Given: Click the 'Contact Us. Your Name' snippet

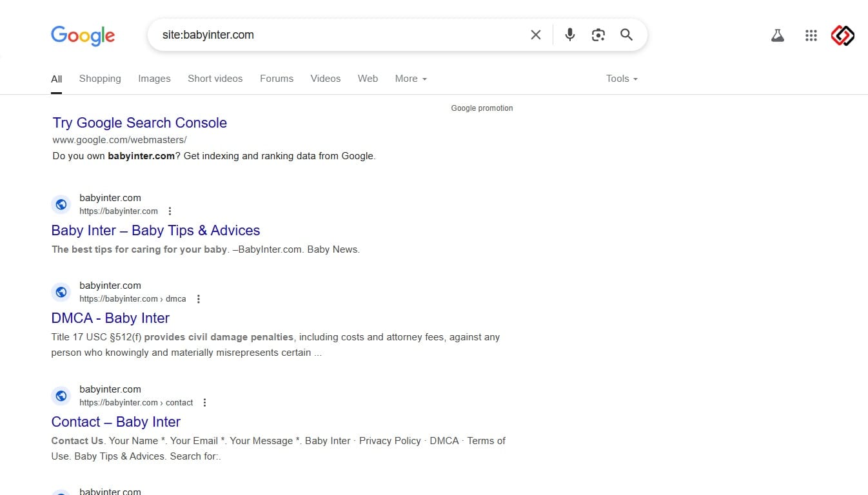Looking at the screenshot, I should coord(278,449).
